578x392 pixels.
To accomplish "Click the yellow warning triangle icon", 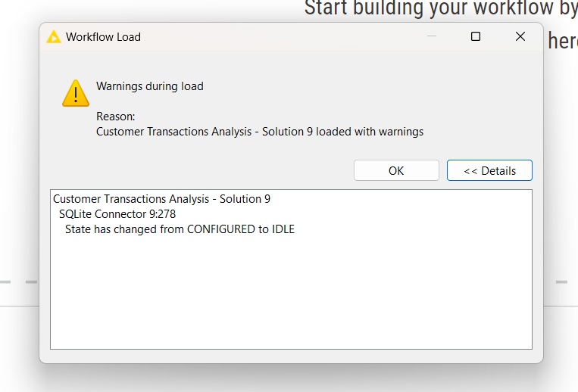I will (76, 93).
